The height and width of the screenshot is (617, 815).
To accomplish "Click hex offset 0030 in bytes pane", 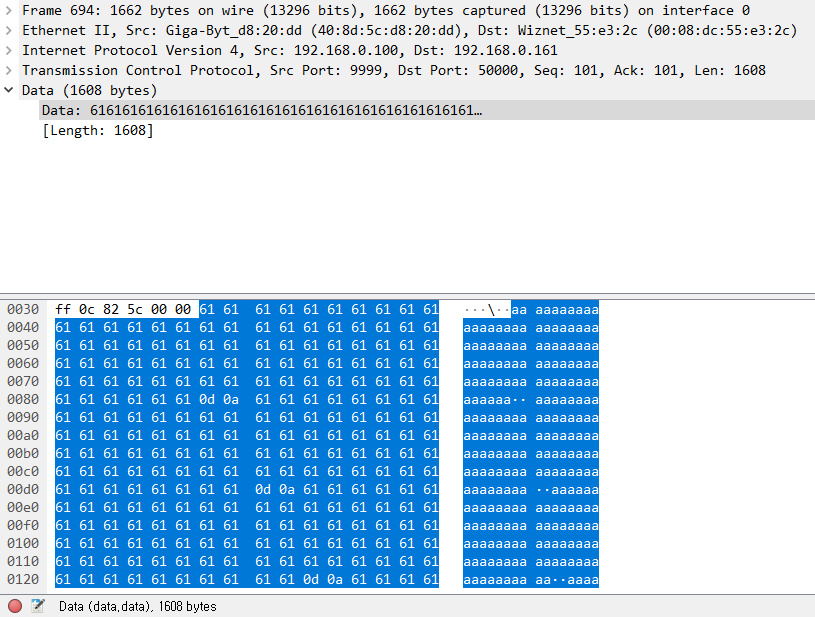I will point(23,310).
